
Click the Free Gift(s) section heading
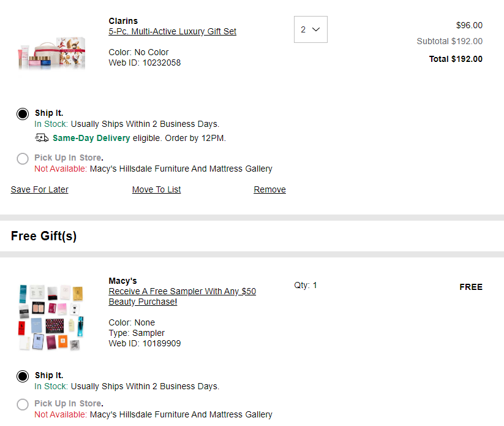(43, 236)
